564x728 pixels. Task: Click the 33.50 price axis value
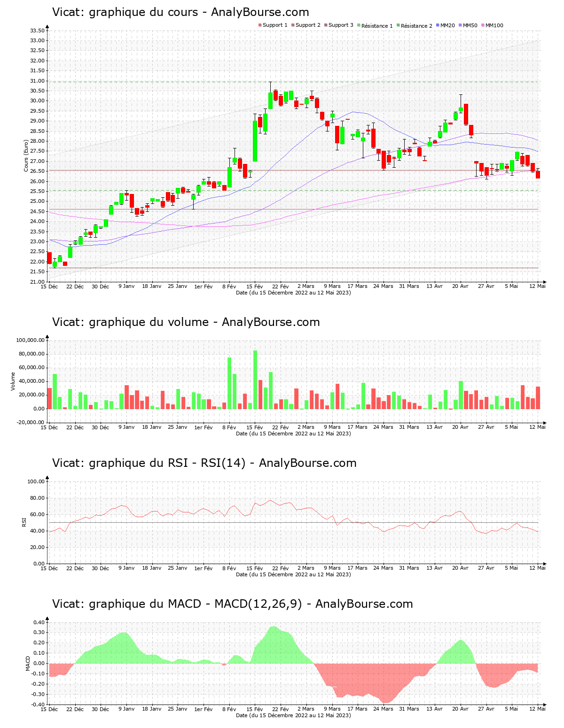(x=38, y=31)
